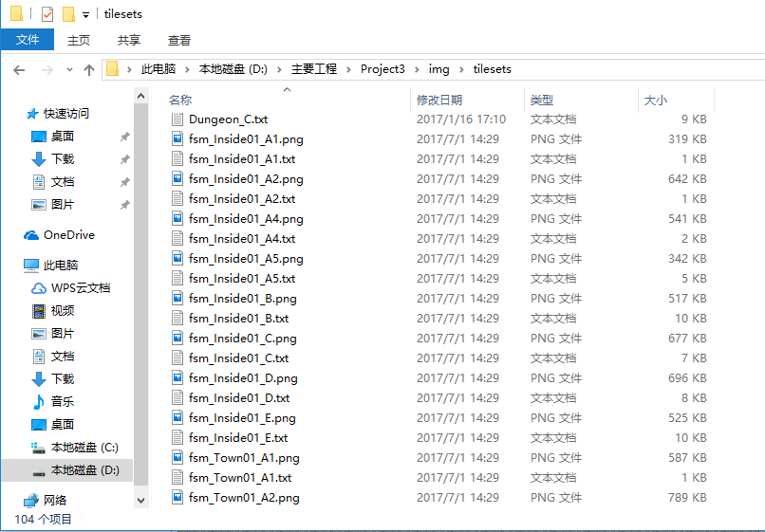This screenshot has width=765, height=532.
Task: Select the fsm_Inside01_A2.png file icon
Action: pos(178,179)
